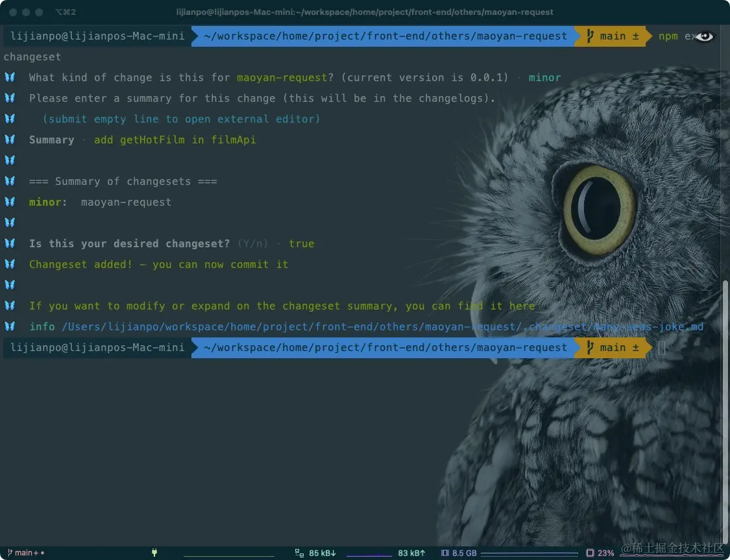Click the '=== Summary of changesets ===' heading
Image resolution: width=730 pixels, height=560 pixels.
123,181
